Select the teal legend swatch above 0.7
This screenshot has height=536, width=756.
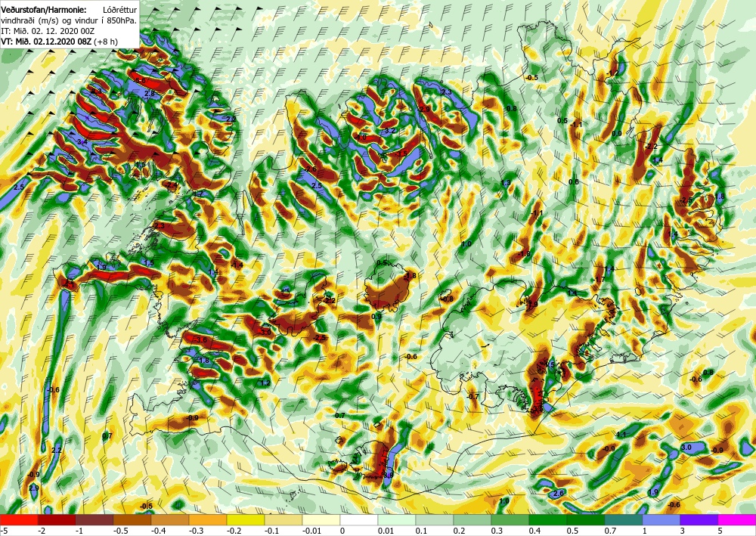(x=624, y=520)
